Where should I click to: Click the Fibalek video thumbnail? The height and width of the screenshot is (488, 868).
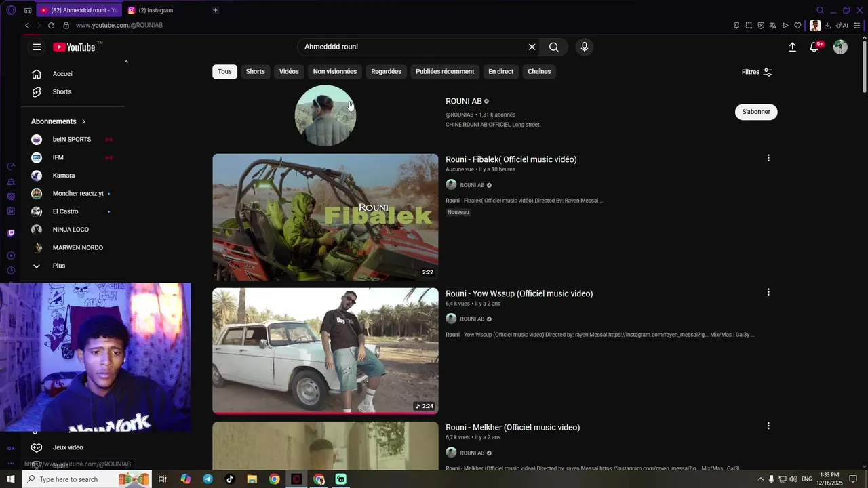click(325, 217)
